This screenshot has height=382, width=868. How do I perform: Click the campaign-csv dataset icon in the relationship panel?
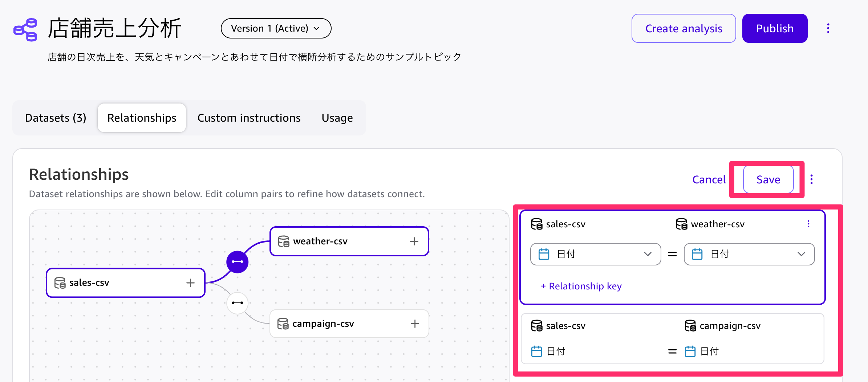[x=690, y=326]
